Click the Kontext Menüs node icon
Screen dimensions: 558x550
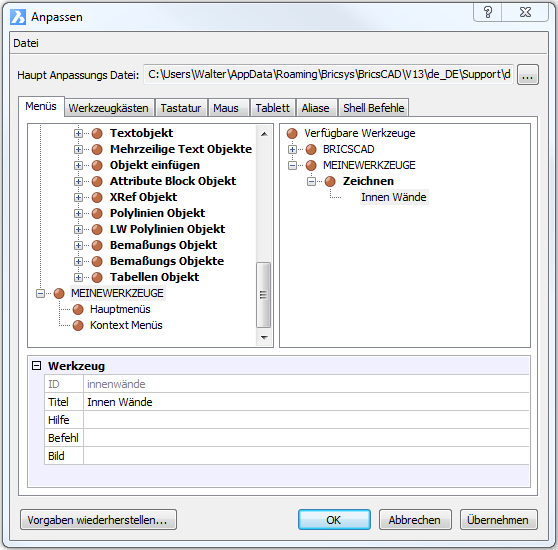pyautogui.click(x=78, y=325)
